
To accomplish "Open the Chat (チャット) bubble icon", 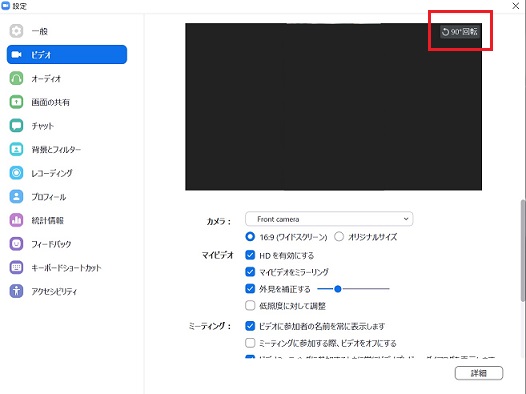I will click(16, 126).
